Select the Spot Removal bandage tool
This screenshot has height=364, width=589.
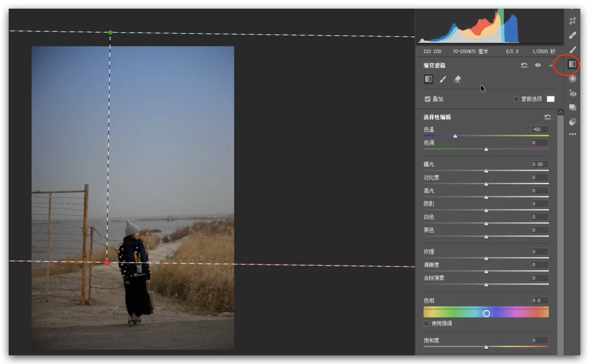[572, 35]
